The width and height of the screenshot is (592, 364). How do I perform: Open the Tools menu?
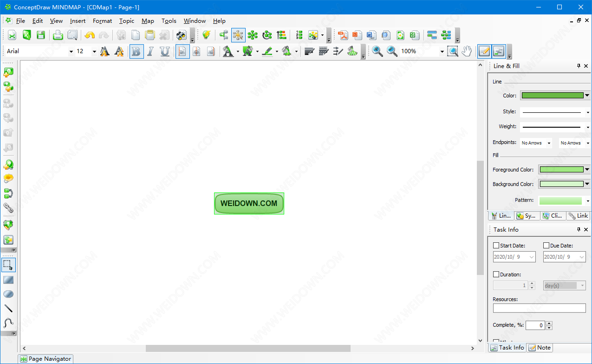point(169,21)
